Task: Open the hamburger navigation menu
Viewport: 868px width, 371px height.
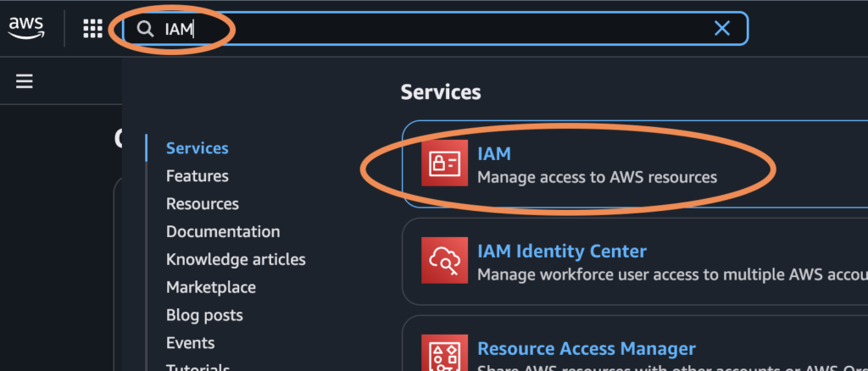Action: pos(25,80)
